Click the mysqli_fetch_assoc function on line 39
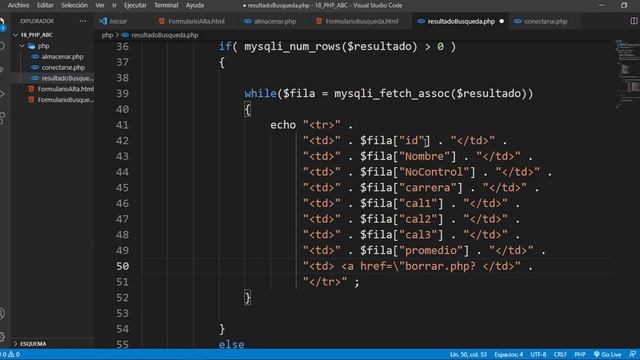This screenshot has width=640, height=360. pos(392,93)
